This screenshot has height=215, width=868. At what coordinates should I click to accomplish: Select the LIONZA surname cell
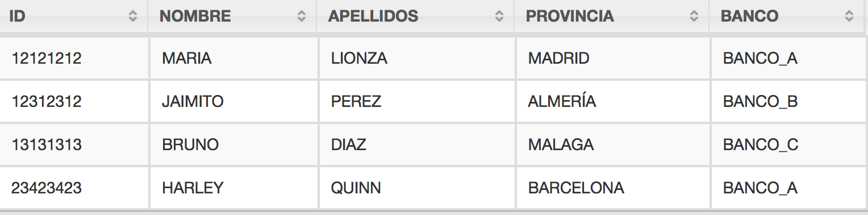click(416, 58)
